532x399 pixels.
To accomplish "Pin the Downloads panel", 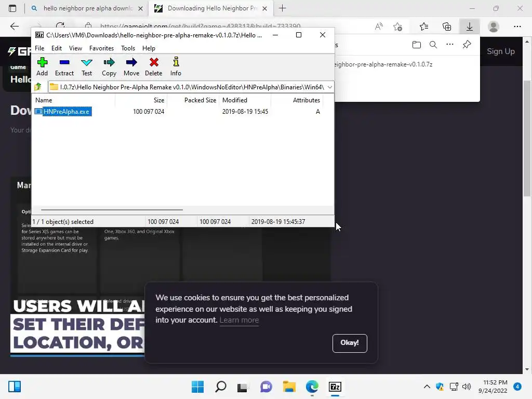I will 467,45.
